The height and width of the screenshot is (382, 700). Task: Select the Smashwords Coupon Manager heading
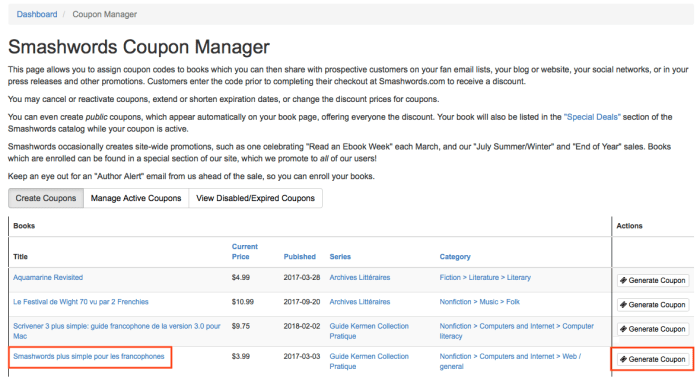[x=139, y=47]
